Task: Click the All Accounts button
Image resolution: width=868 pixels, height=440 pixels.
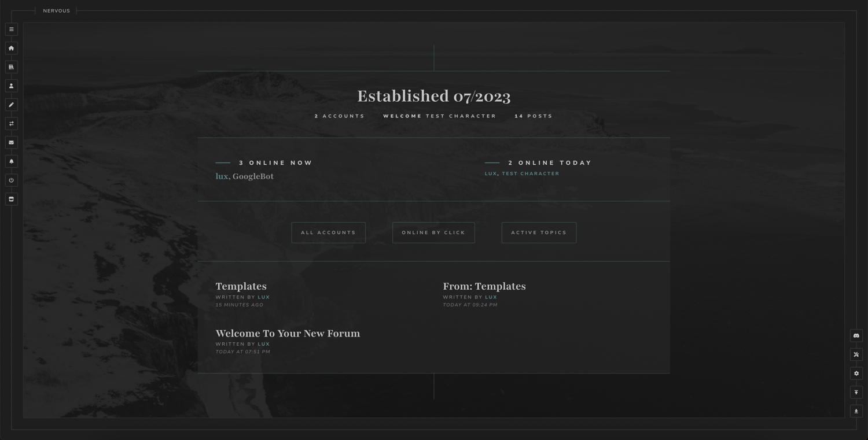Action: click(x=329, y=232)
